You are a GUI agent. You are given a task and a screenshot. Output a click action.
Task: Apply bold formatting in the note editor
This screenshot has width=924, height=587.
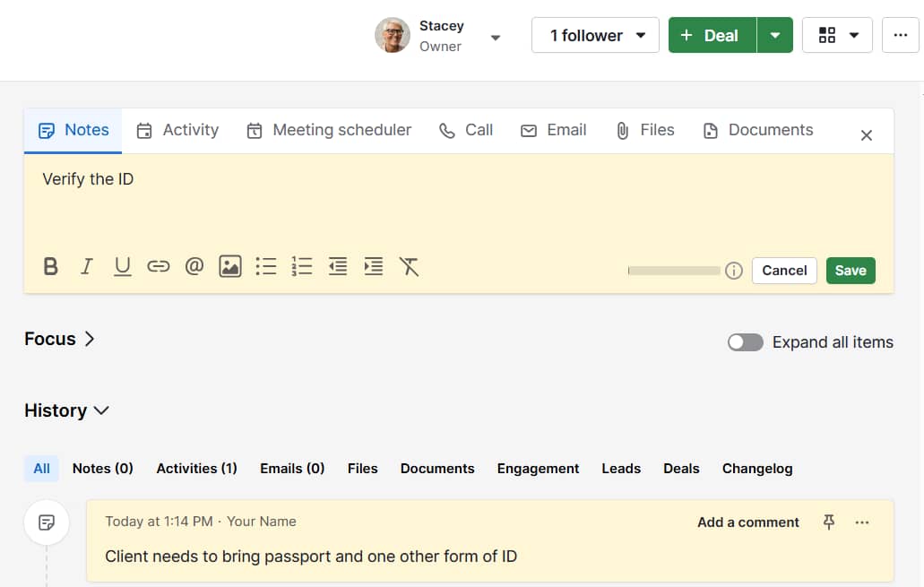50,266
